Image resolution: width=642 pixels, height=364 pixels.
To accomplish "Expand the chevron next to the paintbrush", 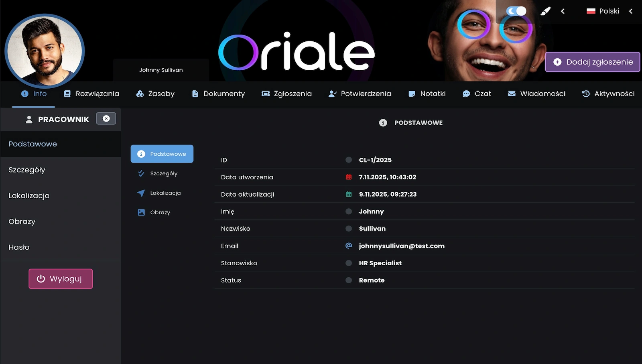I will click(563, 11).
